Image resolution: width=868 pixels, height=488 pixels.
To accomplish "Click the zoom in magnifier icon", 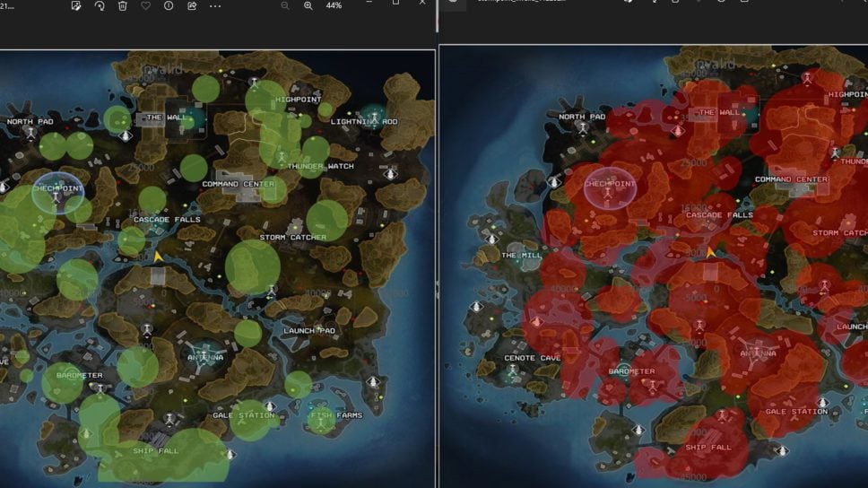I will (308, 5).
